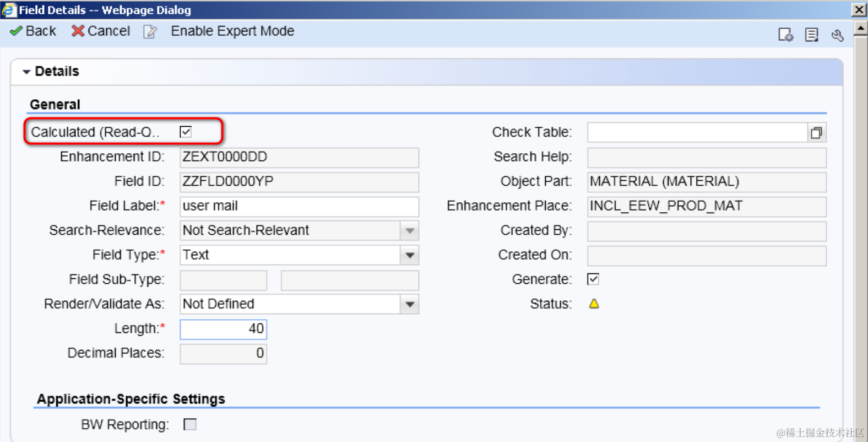Click the wrench configuration icon
Viewport: 868px width, 442px height.
837,35
